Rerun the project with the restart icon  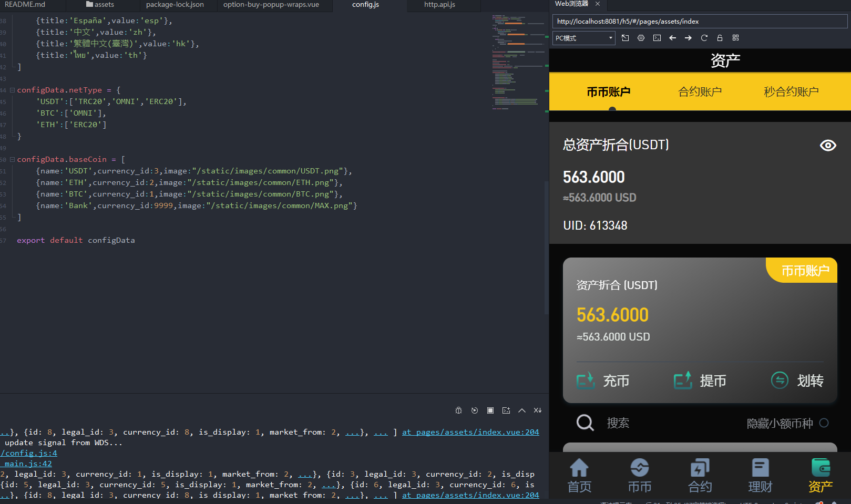pos(475,410)
